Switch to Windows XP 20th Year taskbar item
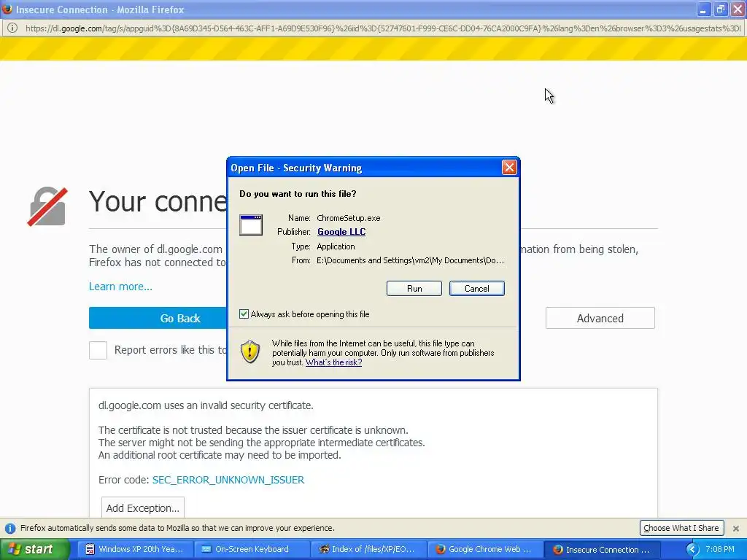The height and width of the screenshot is (560, 747). click(135, 550)
